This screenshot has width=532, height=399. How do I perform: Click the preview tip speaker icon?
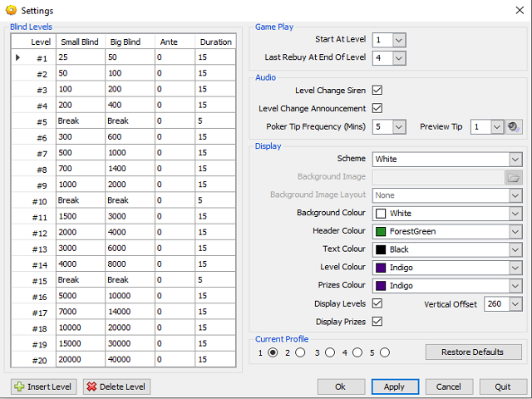pyautogui.click(x=514, y=127)
